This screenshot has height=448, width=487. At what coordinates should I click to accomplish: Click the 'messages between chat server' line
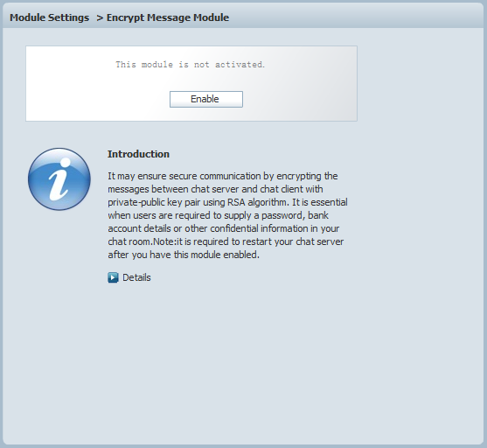coord(183,189)
